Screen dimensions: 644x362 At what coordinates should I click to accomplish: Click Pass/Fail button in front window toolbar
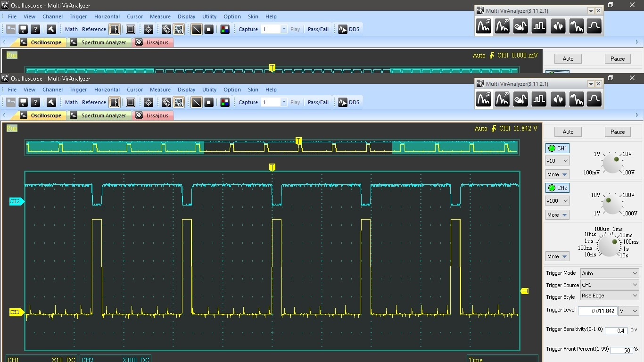(x=318, y=102)
